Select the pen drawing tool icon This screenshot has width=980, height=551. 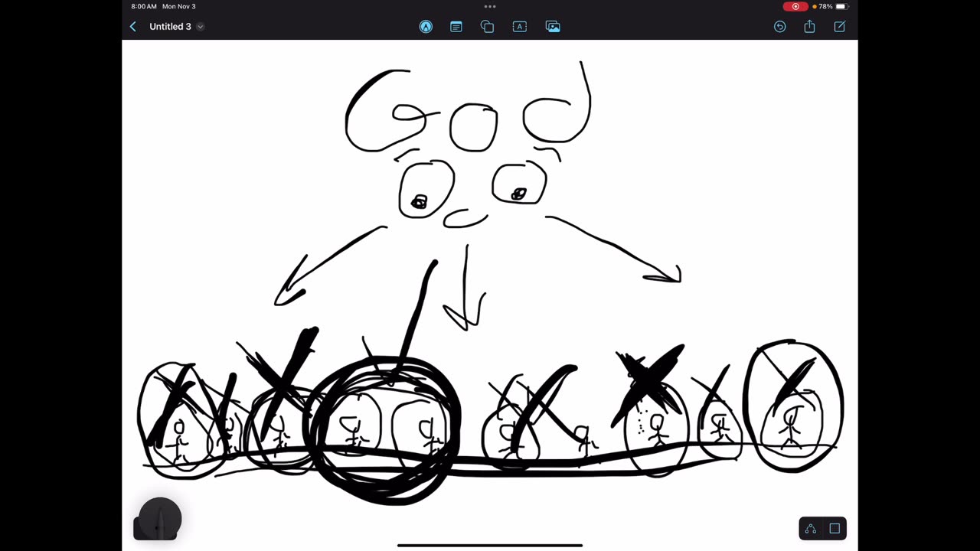pyautogui.click(x=426, y=27)
